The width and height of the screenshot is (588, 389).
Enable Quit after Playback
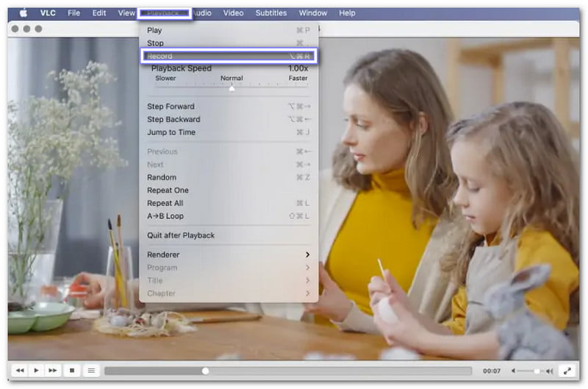tap(181, 235)
